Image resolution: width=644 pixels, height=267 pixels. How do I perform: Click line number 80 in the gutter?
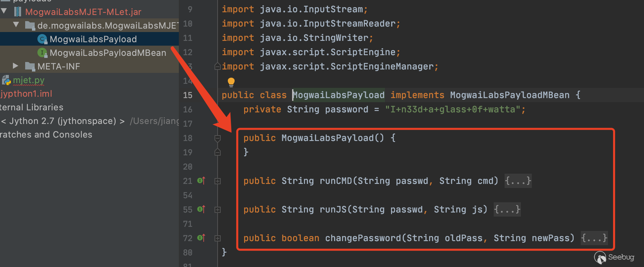click(x=188, y=252)
